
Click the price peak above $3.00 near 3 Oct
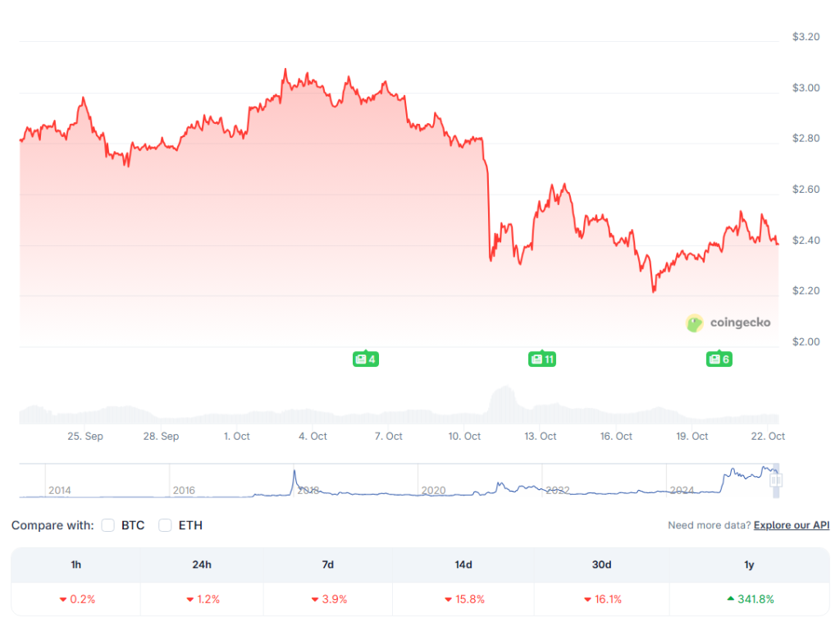click(285, 71)
